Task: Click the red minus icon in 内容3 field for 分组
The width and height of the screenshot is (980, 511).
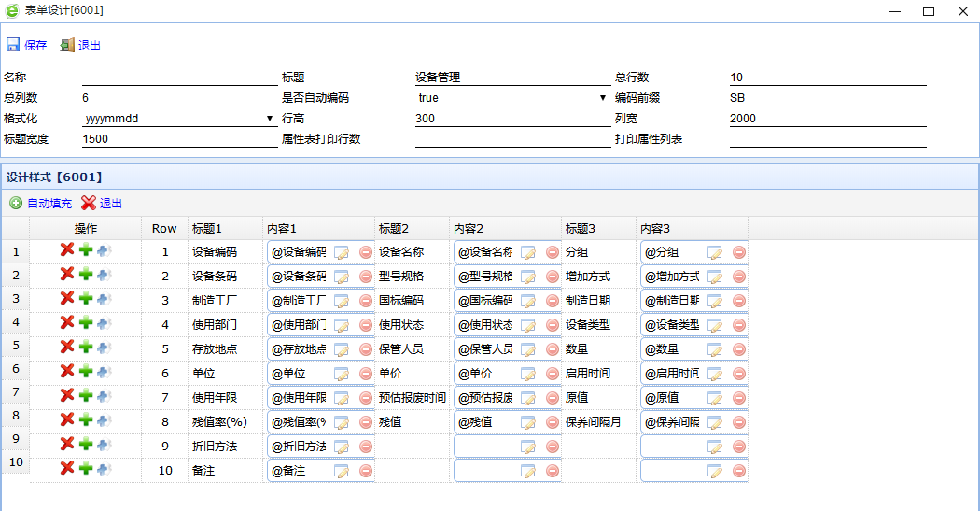Action: click(x=739, y=252)
